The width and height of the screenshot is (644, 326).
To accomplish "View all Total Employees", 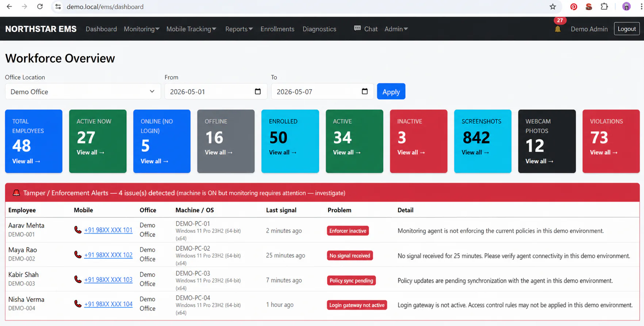I will [26, 161].
